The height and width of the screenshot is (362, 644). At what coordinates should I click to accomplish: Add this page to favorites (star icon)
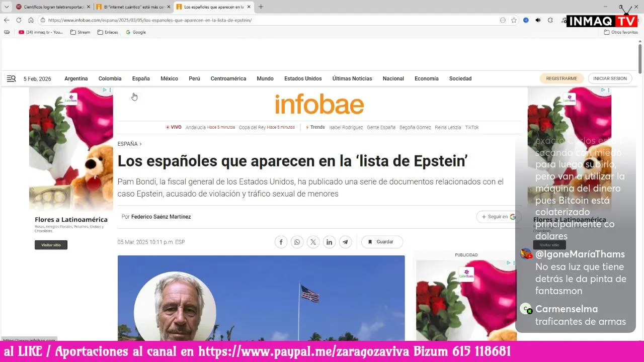514,20
